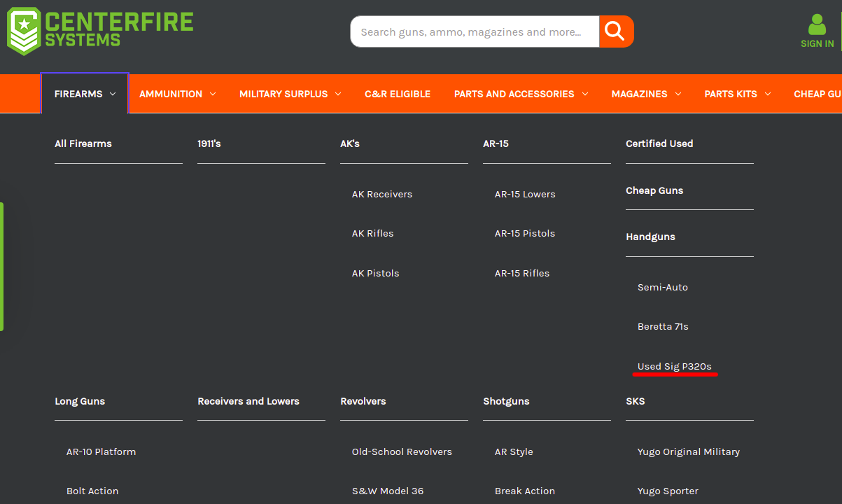
Task: Open the Military Surplus menu item
Action: (x=283, y=94)
